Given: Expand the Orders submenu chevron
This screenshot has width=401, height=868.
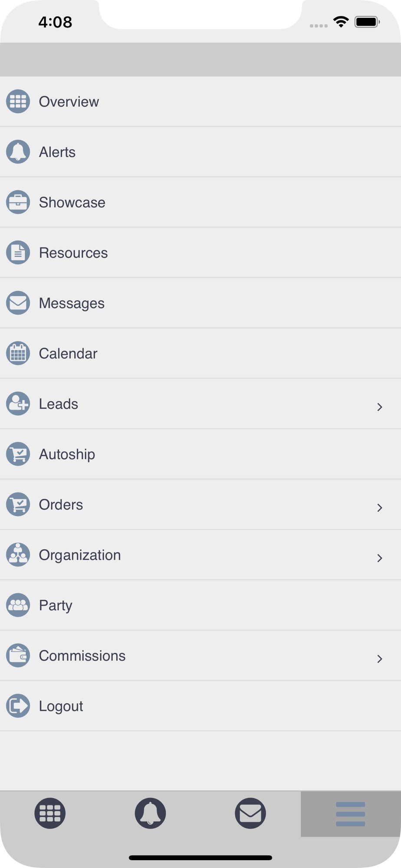Looking at the screenshot, I should tap(380, 507).
